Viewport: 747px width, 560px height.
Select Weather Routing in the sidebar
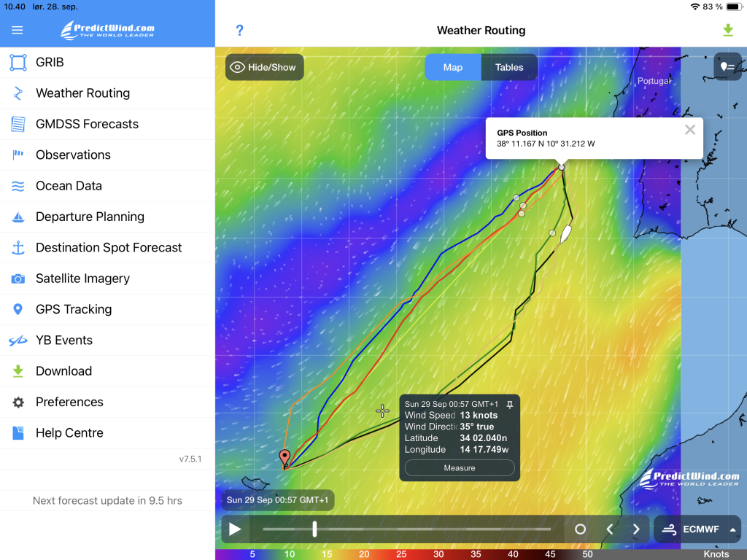point(107,93)
